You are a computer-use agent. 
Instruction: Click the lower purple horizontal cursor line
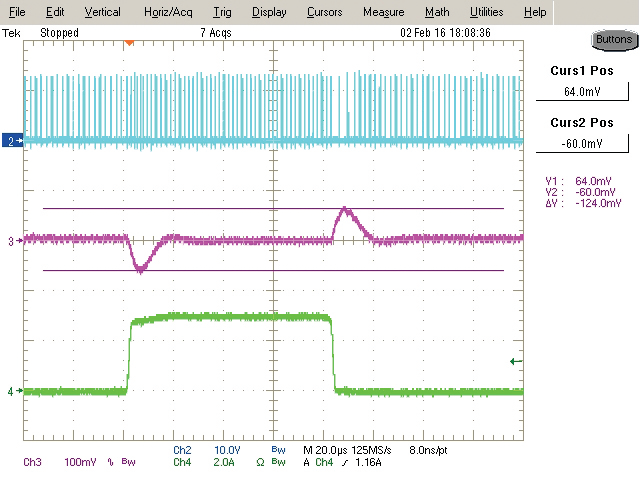point(273,270)
